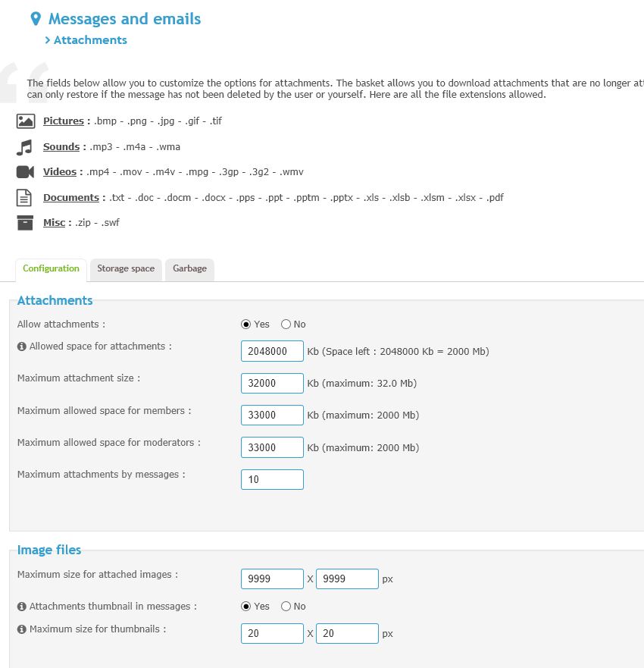The width and height of the screenshot is (644, 668).
Task: Focus the attached images height field
Action: [x=347, y=579]
